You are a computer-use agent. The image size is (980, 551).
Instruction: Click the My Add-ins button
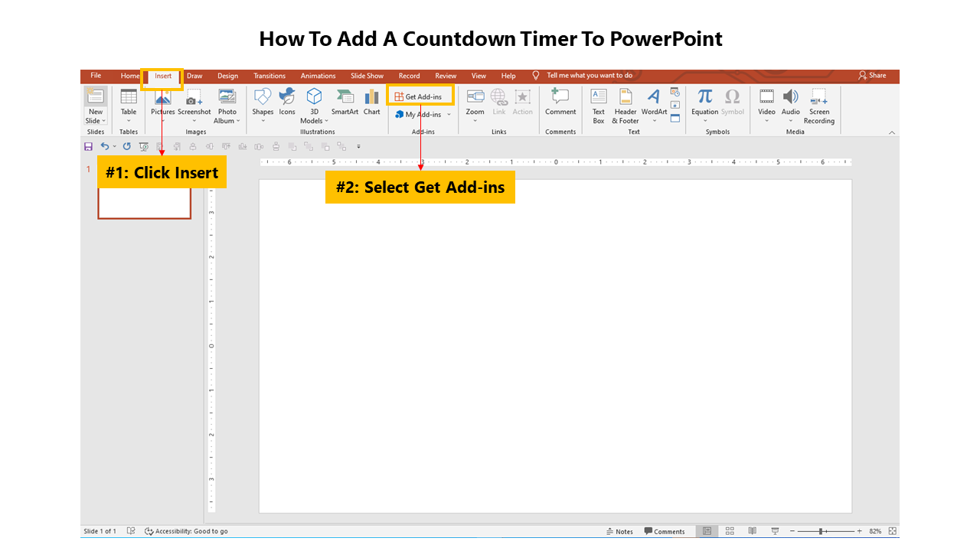point(418,115)
